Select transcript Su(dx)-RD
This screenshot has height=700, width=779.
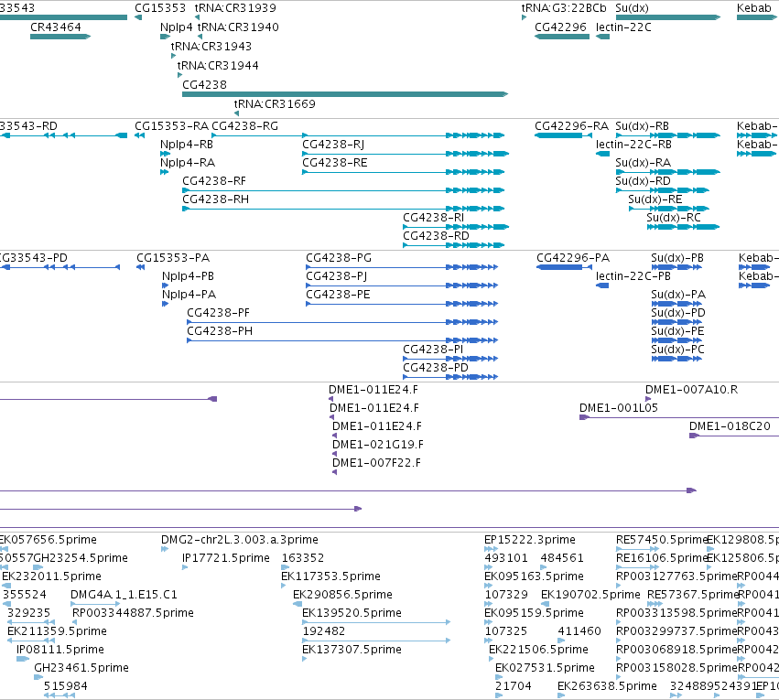coord(643,181)
